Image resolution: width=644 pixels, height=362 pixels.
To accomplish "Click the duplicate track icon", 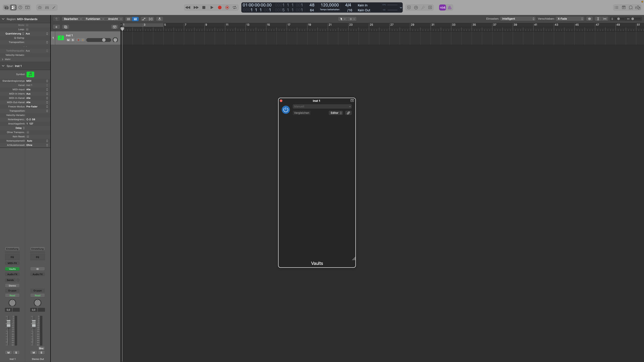I will (x=66, y=27).
